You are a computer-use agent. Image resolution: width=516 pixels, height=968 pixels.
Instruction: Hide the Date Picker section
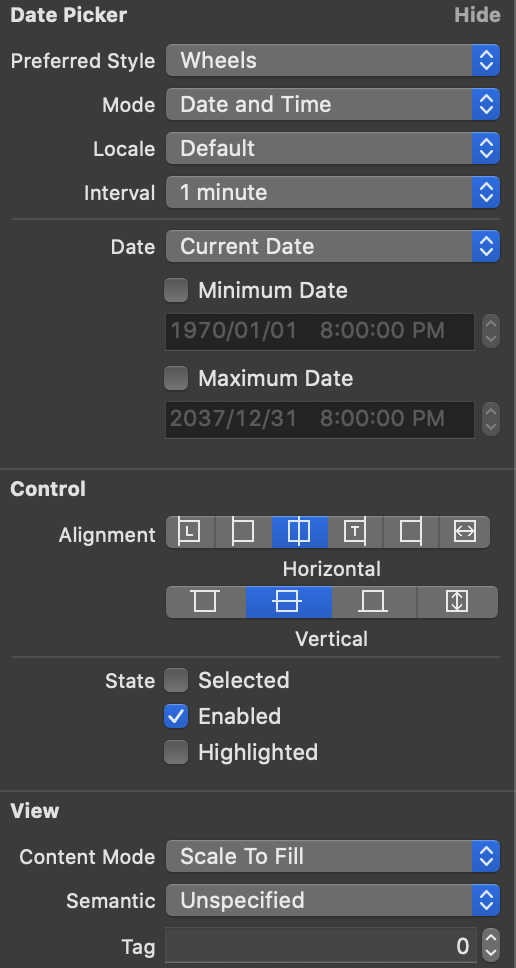click(x=477, y=15)
